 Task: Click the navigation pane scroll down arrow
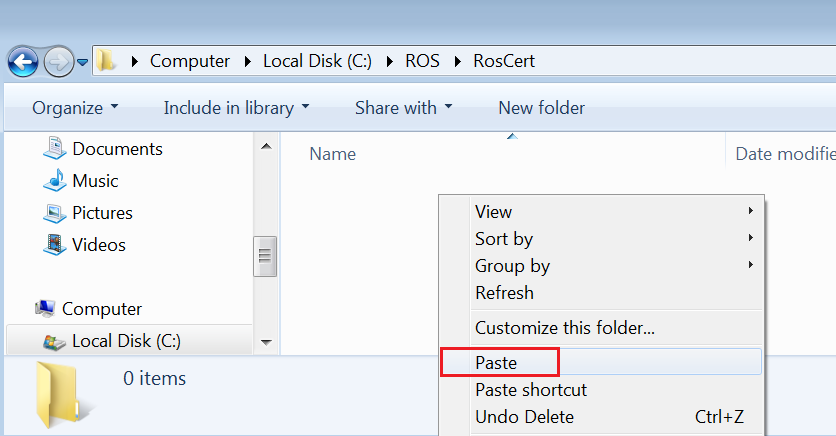(266, 342)
